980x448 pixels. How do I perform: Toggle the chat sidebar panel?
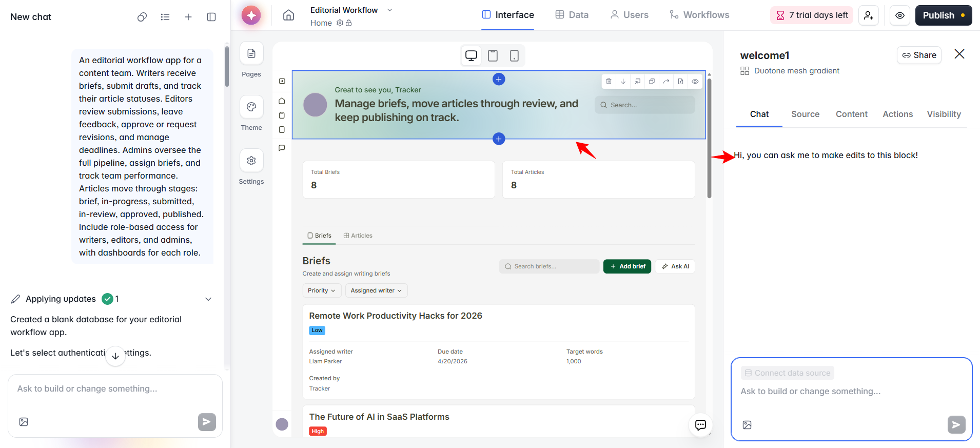pos(211,17)
